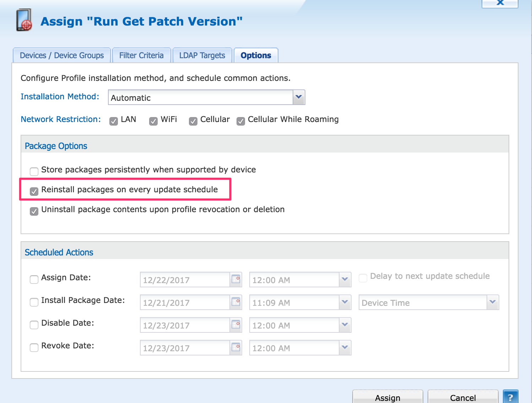This screenshot has width=532, height=403.
Task: Open calendar picker for Assign Date
Action: point(236,279)
